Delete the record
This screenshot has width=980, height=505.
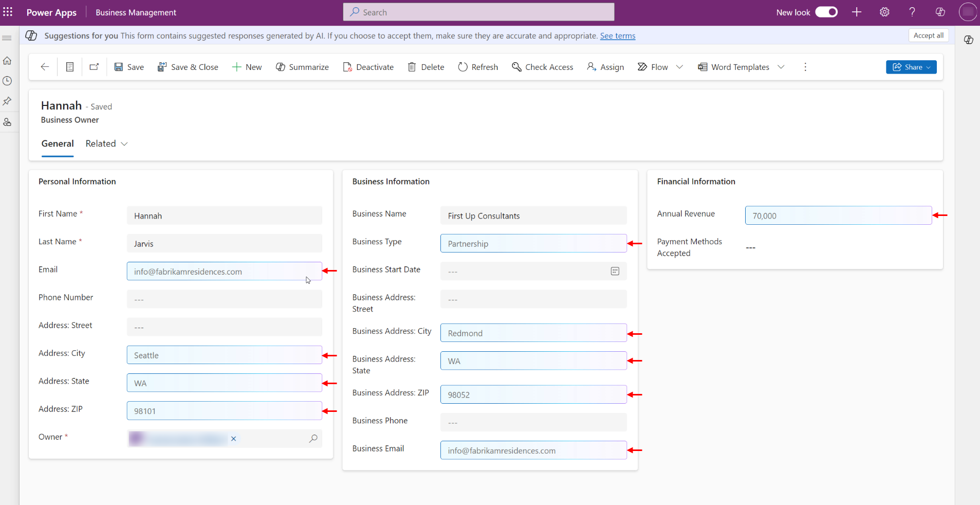tap(426, 67)
